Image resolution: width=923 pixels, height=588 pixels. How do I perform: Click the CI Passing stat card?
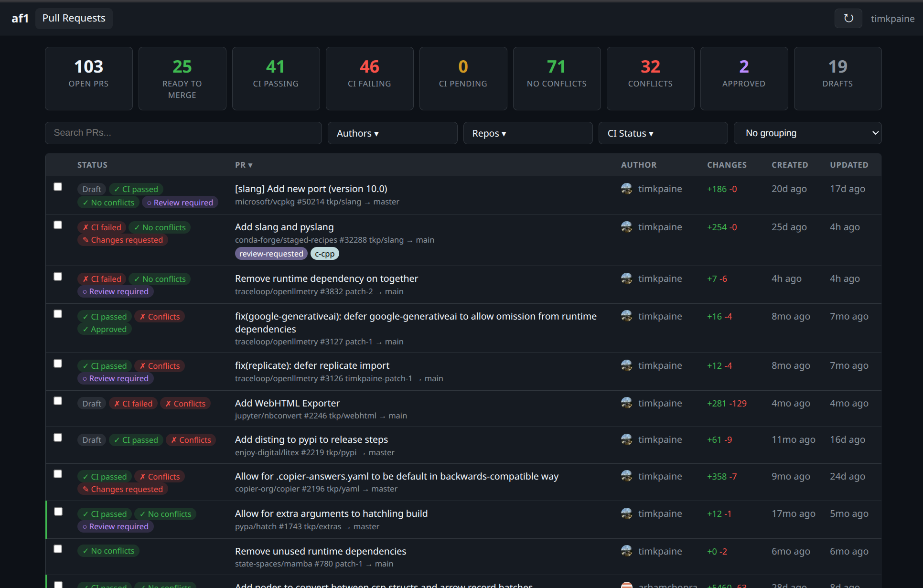[x=276, y=78]
